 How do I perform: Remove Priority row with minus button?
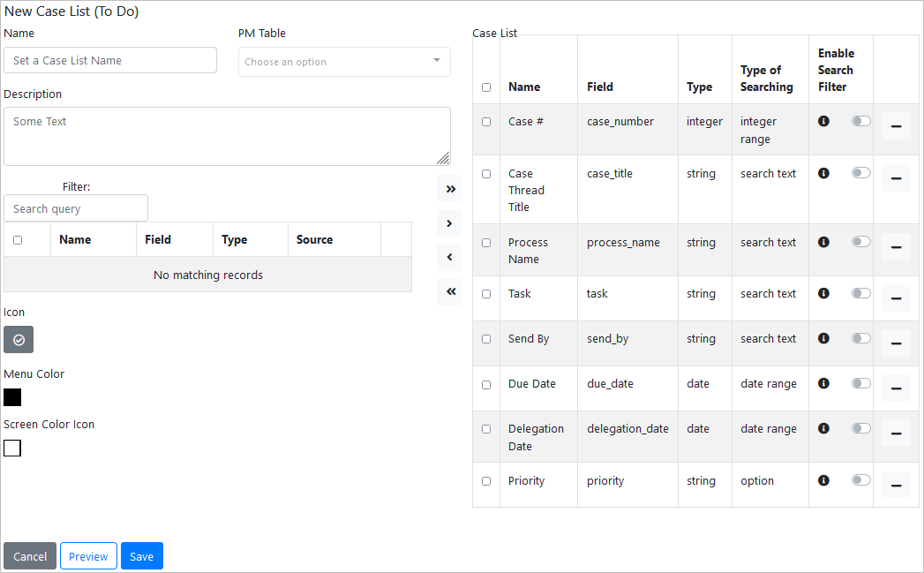[896, 485]
